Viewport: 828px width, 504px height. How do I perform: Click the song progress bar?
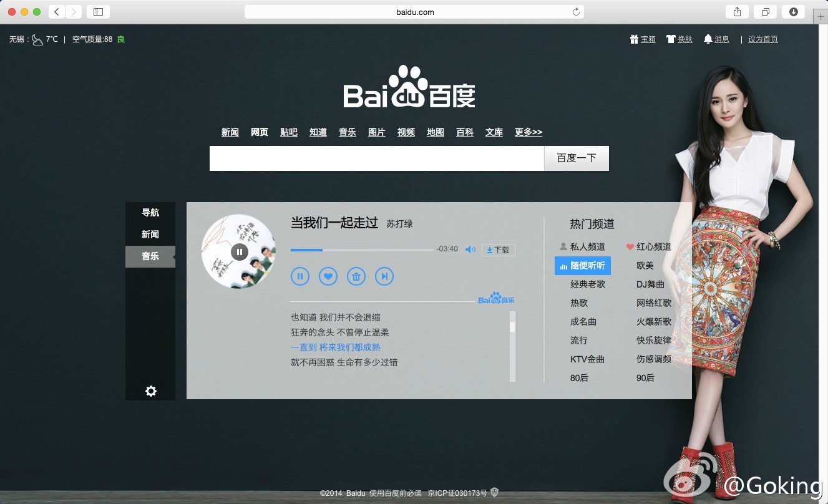pos(362,250)
